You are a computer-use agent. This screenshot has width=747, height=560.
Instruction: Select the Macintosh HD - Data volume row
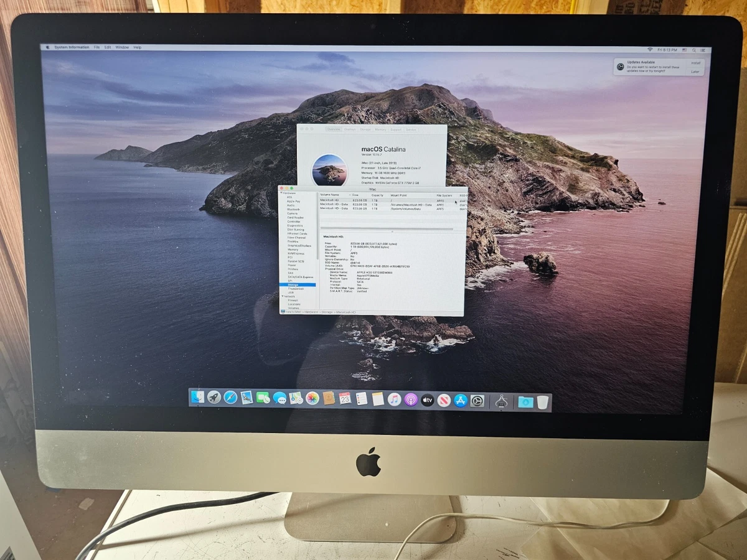(x=330, y=205)
